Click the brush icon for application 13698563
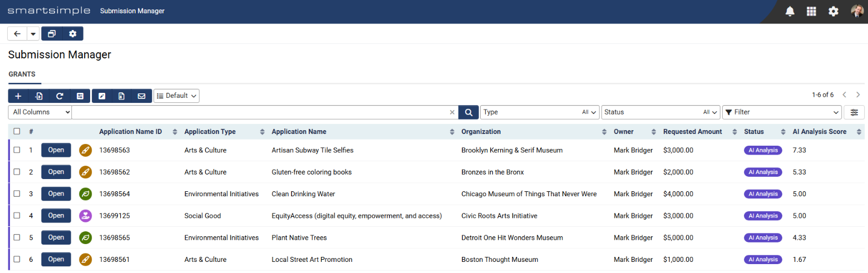 [85, 150]
